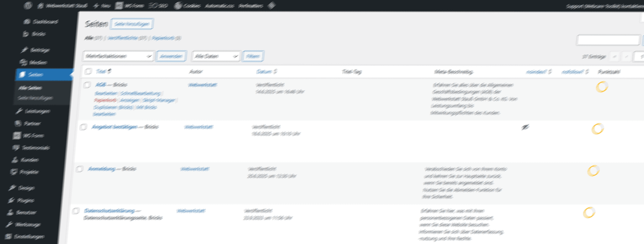Open Einstellungen in the sidebar
Screen dimensions: 644x244
point(24,237)
